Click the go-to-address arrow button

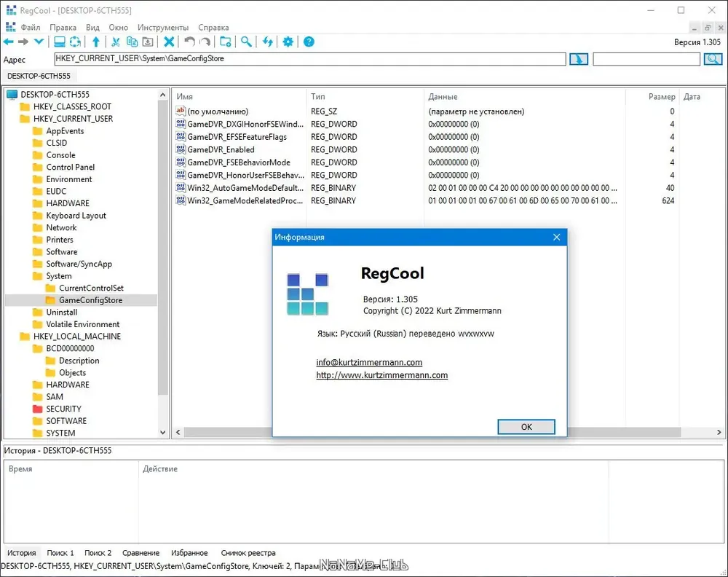coord(579,59)
